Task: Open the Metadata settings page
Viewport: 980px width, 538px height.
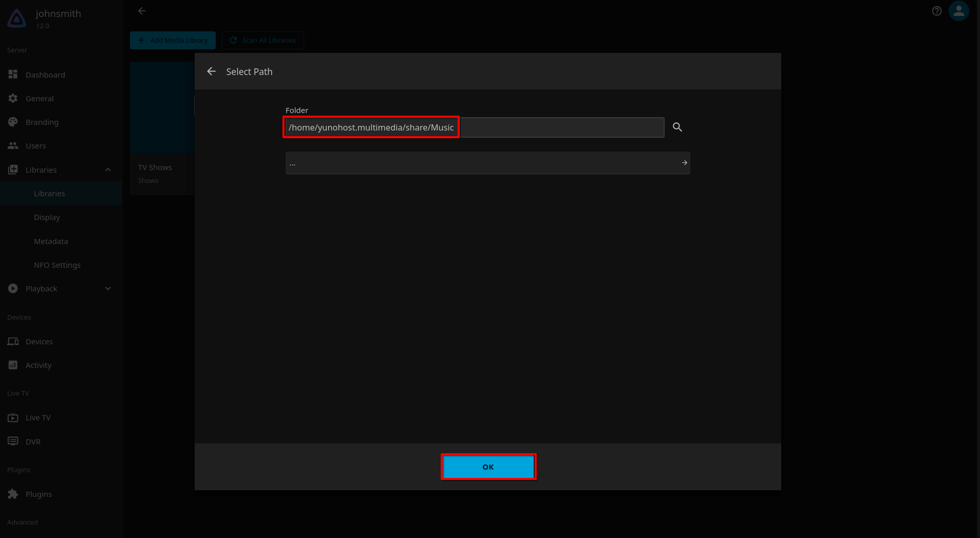Action: click(x=61, y=241)
